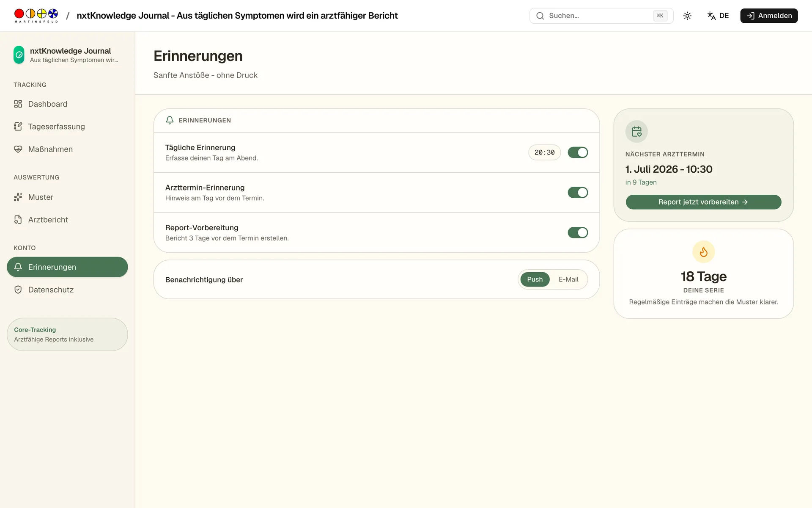
Task: Click the Muster sparkle icon
Action: (x=18, y=197)
